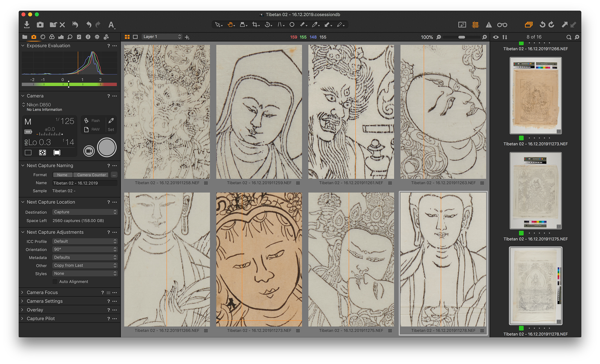Click the format ellipsis button next to Camera Counter
Image resolution: width=600 pixels, height=364 pixels.
click(x=114, y=175)
